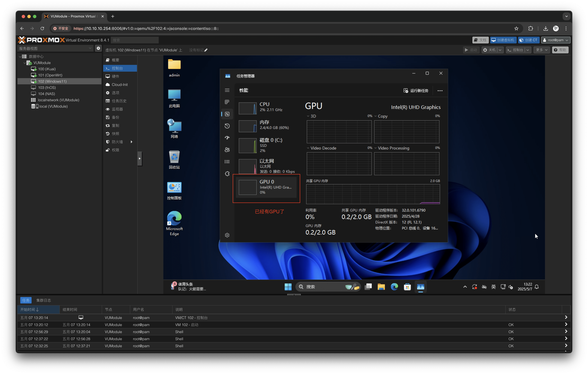Image resolution: width=588 pixels, height=374 pixels.
Task: Click 运行新任务 in Task Manager
Action: pyautogui.click(x=416, y=91)
